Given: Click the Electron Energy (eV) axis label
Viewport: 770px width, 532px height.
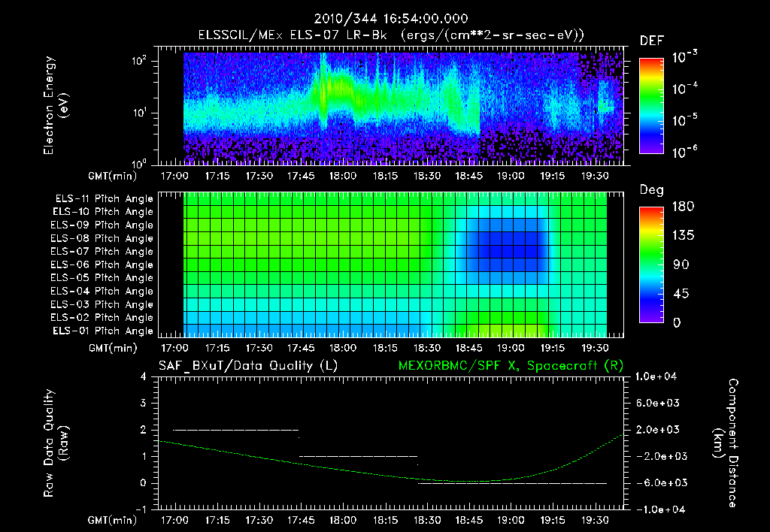Looking at the screenshot, I should [56, 105].
